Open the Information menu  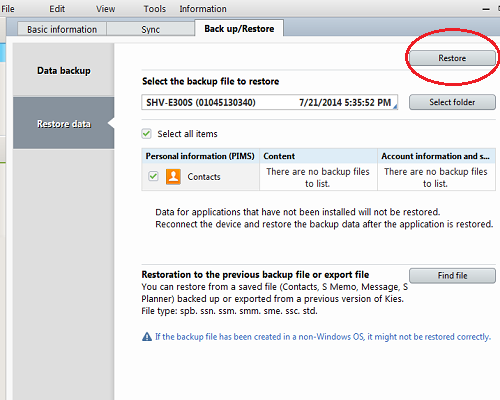tap(203, 9)
